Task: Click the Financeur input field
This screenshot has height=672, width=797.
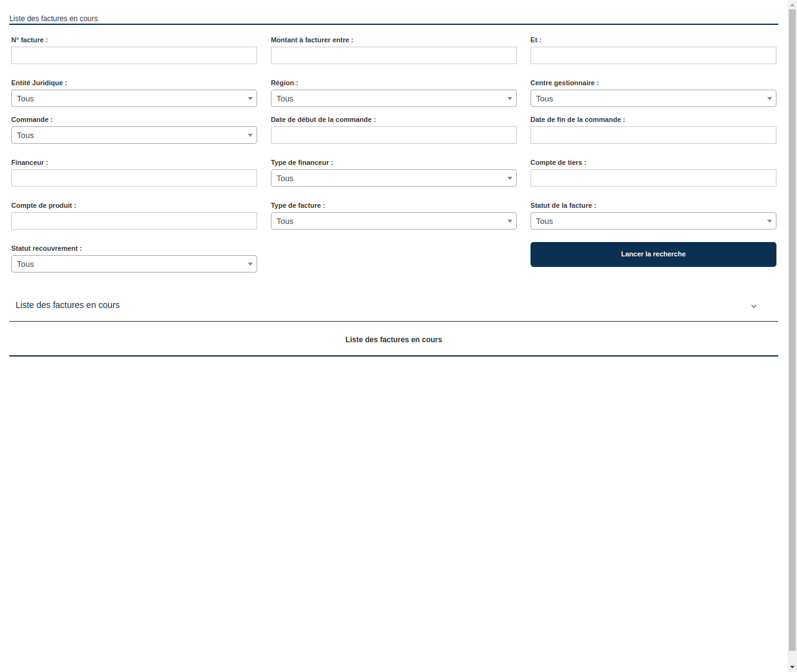Action: click(x=134, y=178)
